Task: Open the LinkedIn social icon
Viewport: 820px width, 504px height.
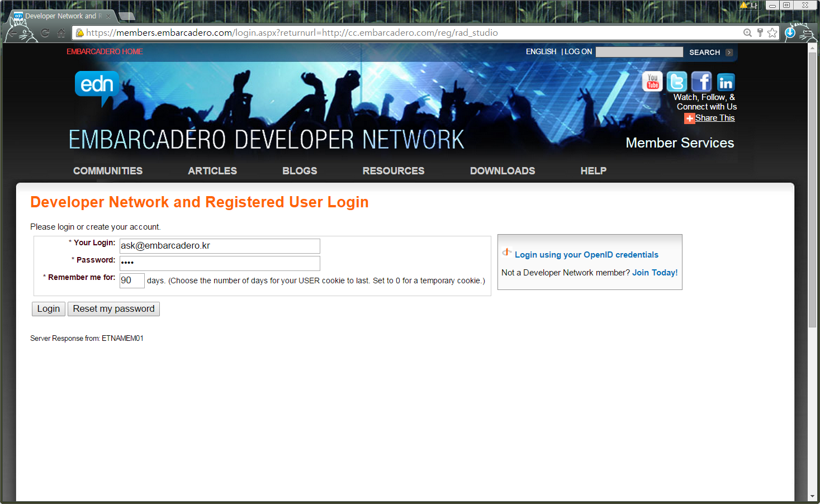Action: tap(726, 82)
